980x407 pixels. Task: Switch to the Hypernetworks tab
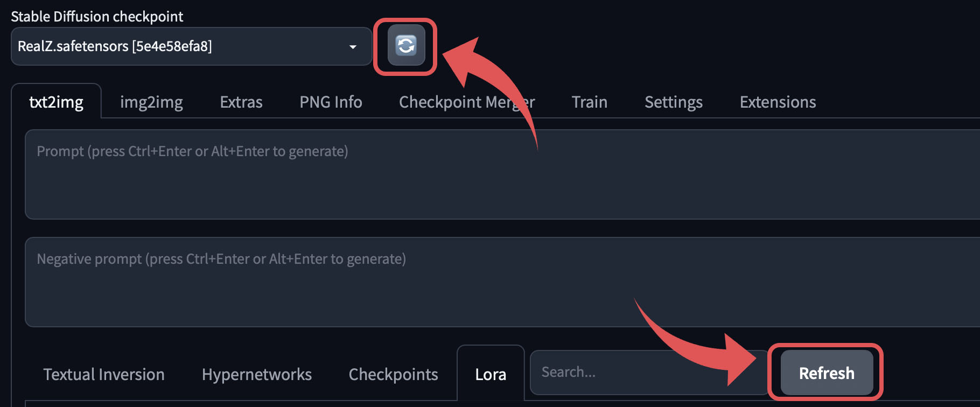(x=256, y=374)
